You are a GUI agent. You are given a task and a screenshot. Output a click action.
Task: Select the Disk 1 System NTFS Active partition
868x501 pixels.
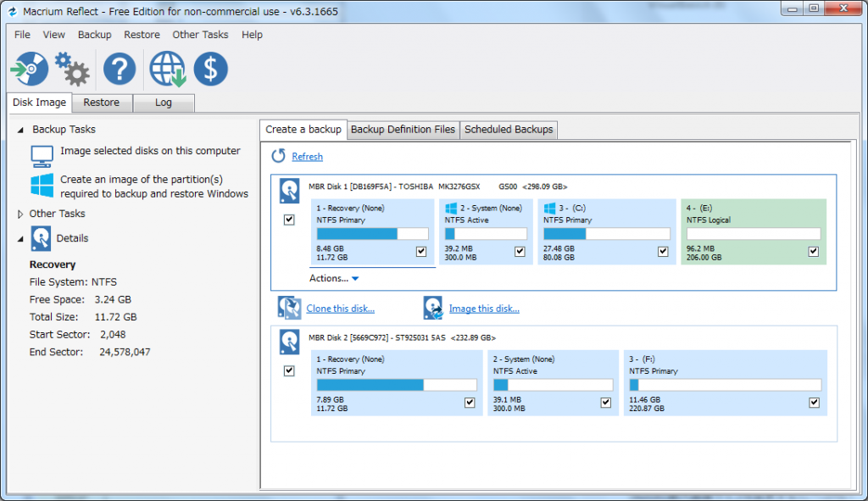486,231
